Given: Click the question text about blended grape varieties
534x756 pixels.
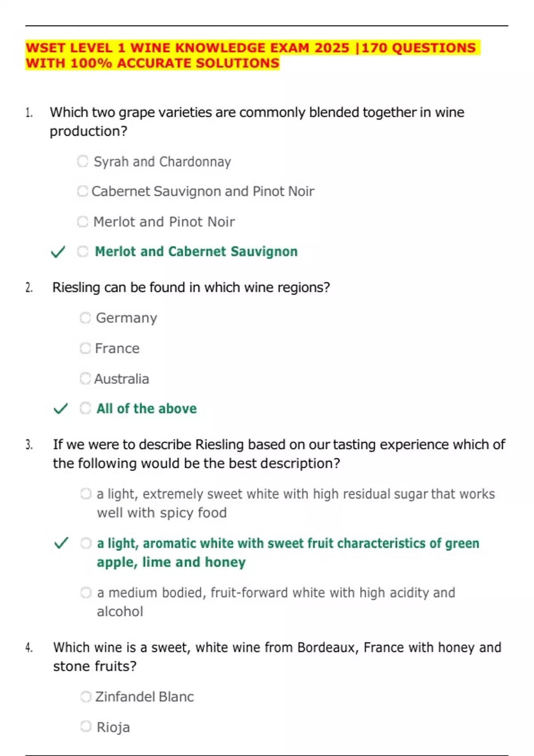Looking at the screenshot, I should [x=257, y=121].
